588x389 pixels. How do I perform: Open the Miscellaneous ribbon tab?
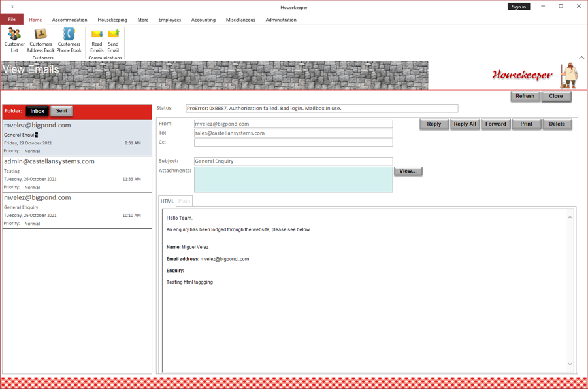[x=240, y=20]
